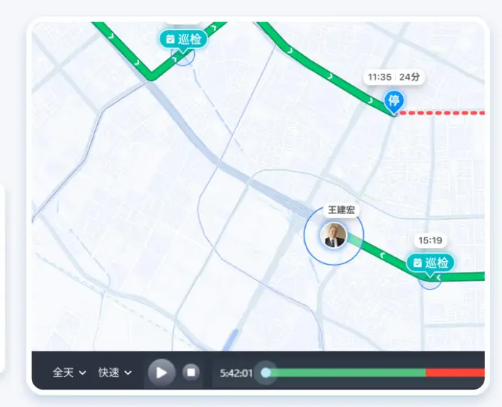The image size is (502, 407).
Task: Click the green segment of the timeline
Action: [348, 373]
